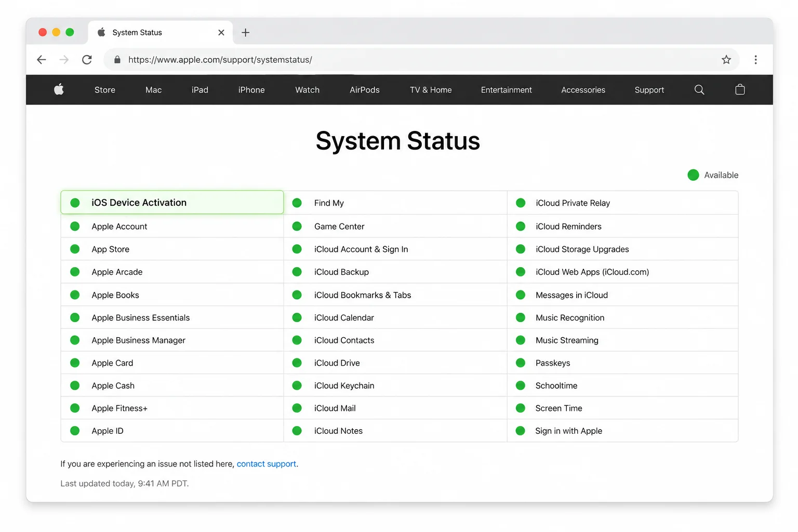Click the Music Recognition label
Viewport: 798px width, 532px height.
tap(570, 317)
